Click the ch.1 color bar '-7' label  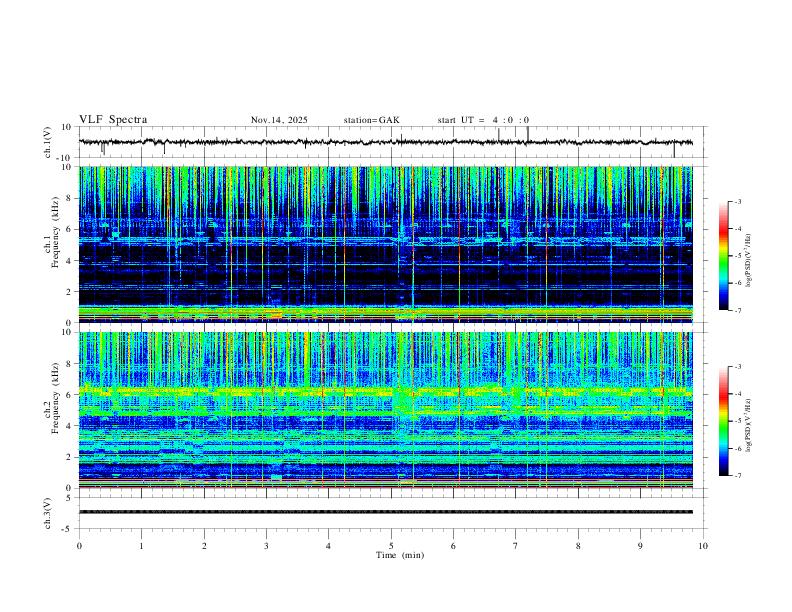click(x=737, y=310)
